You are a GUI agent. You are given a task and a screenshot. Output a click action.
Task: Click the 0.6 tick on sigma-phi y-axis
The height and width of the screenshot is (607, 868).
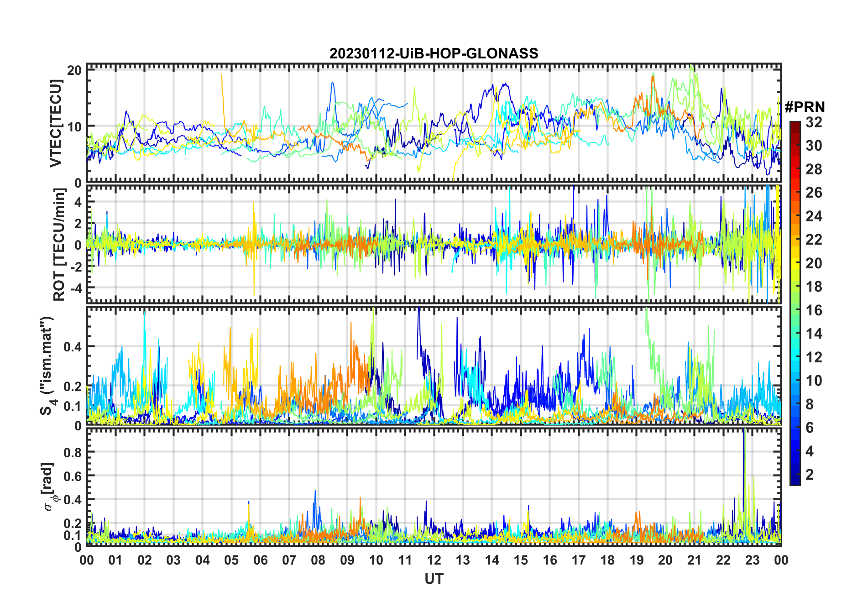pyautogui.click(x=73, y=476)
